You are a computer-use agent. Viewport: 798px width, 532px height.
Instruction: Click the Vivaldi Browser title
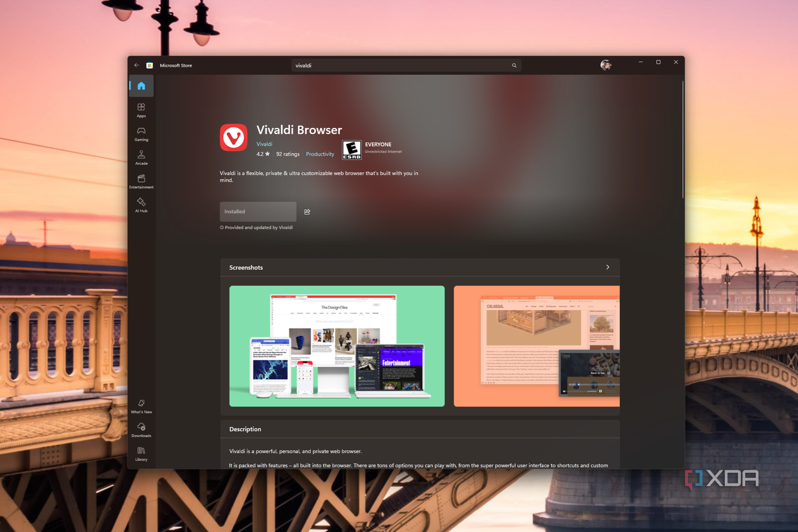(299, 130)
